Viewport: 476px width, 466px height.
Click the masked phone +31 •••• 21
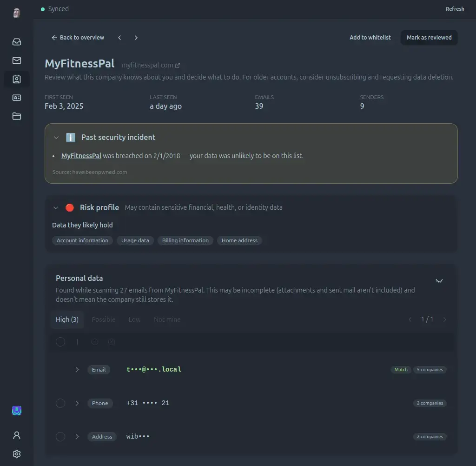(148, 403)
